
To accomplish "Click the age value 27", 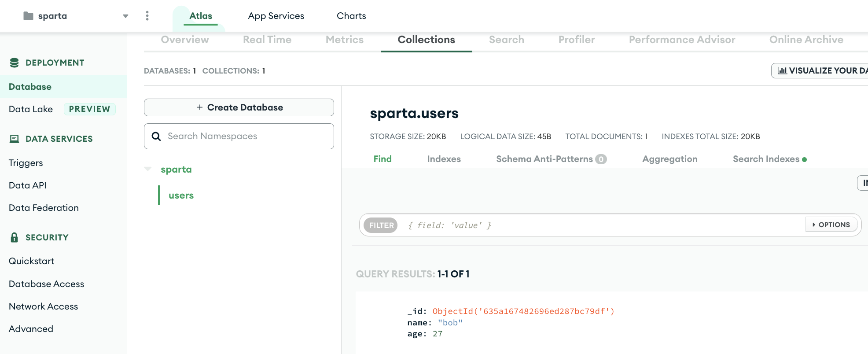I will pyautogui.click(x=438, y=334).
